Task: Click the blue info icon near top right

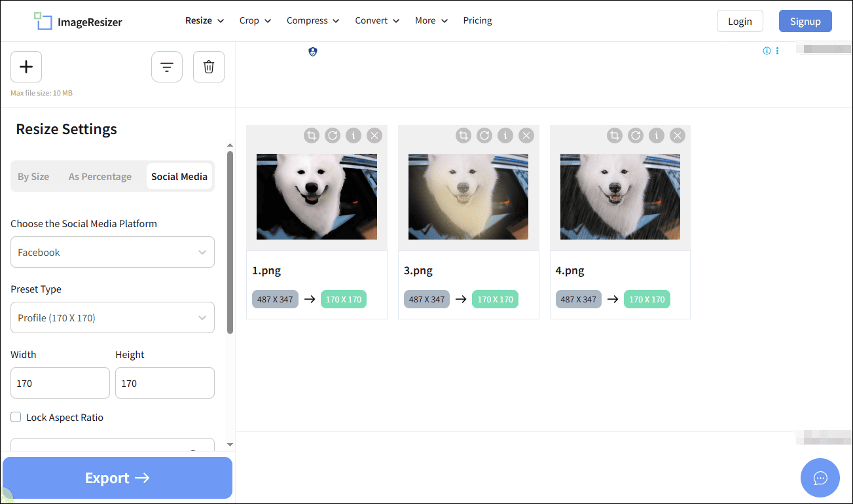Action: coord(766,50)
